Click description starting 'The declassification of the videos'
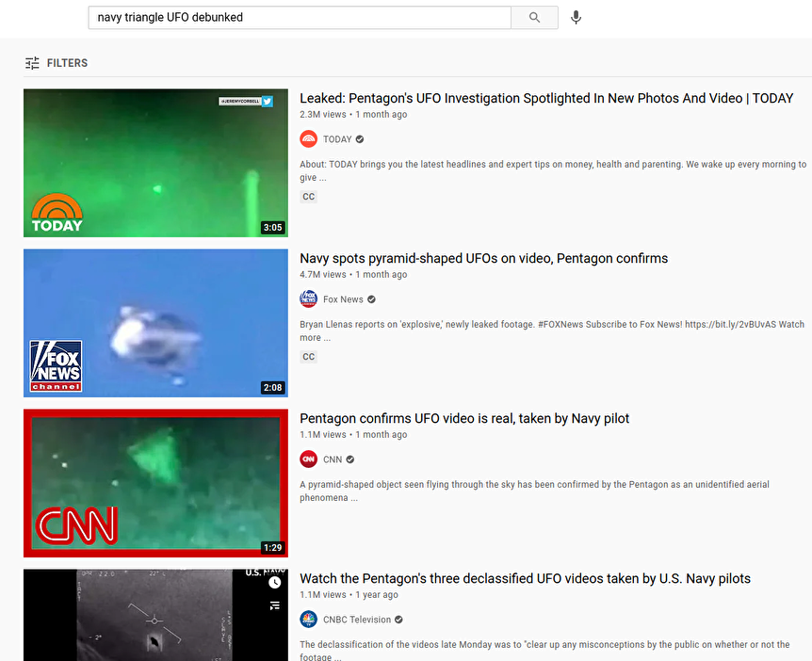 pos(544,650)
